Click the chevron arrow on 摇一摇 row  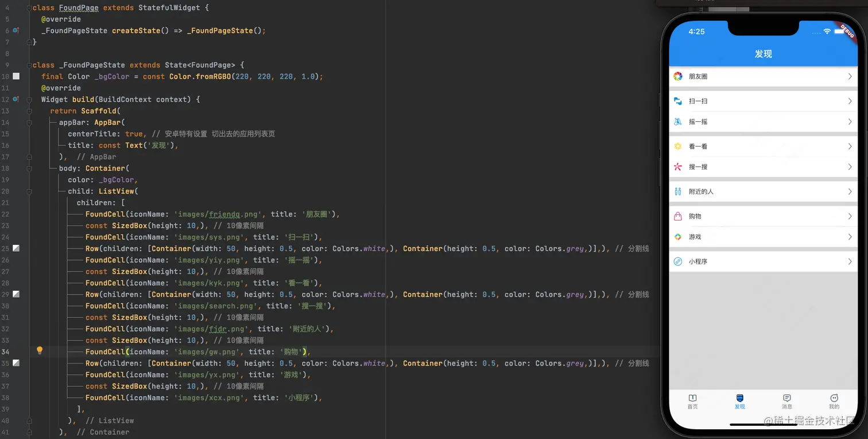(850, 122)
